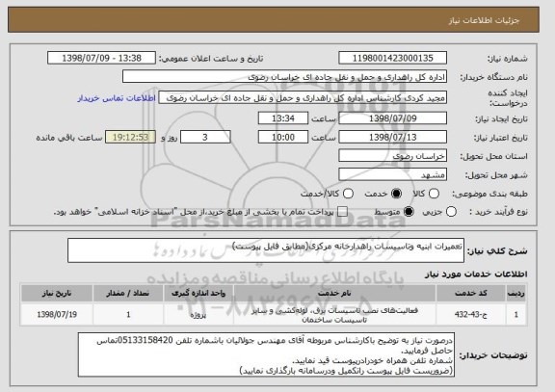
Task: Click the شرح کلی نیاز description box
Action: (x=266, y=250)
